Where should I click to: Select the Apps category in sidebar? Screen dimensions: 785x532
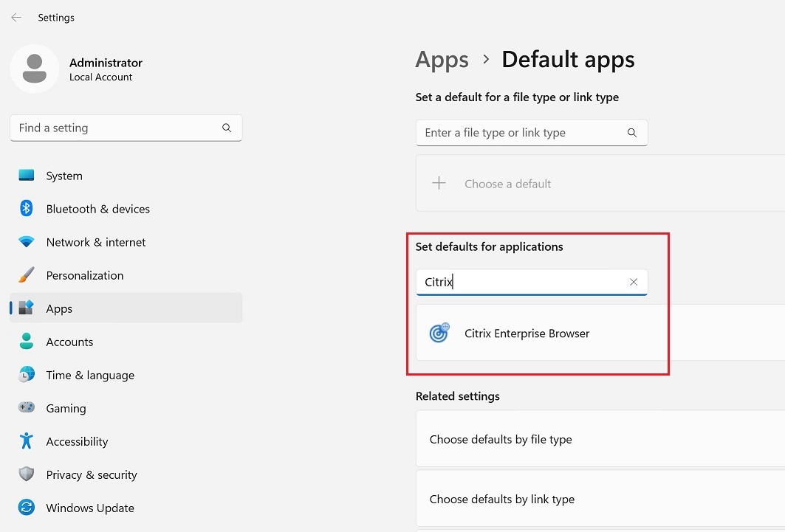pos(59,309)
